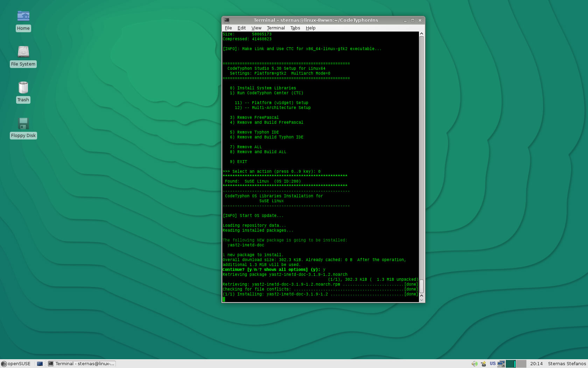Maximize the Terminal window
This screenshot has width=588, height=368.
pyautogui.click(x=413, y=20)
